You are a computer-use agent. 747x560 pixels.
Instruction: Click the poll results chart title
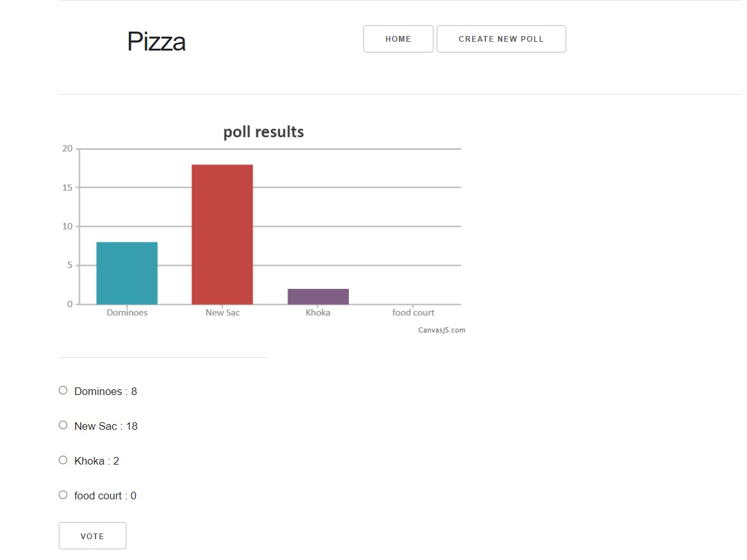[x=263, y=131]
